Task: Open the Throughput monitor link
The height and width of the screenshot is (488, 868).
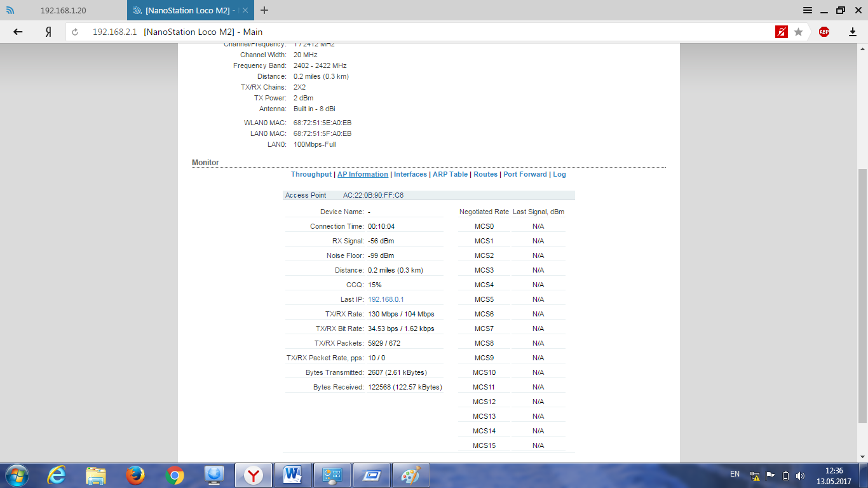Action: [x=311, y=174]
